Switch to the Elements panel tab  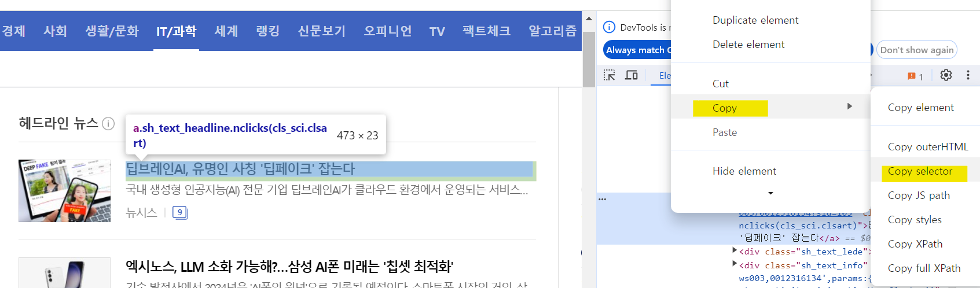click(665, 76)
